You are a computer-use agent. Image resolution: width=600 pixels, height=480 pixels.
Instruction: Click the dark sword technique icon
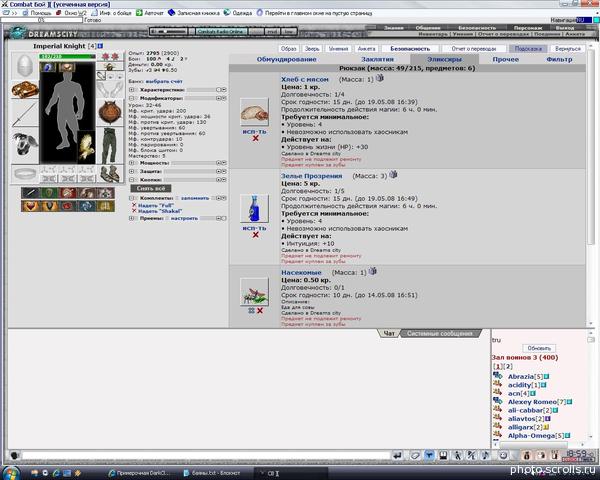pyautogui.click(x=30, y=193)
